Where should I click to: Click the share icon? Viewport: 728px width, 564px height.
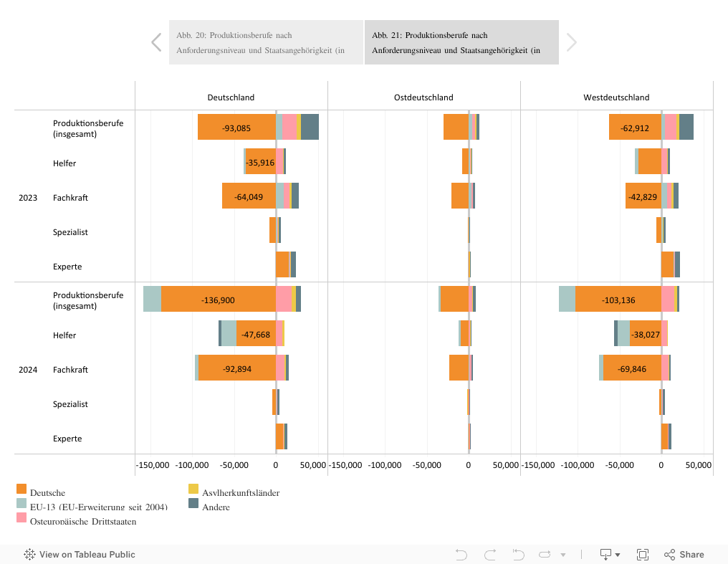click(670, 555)
